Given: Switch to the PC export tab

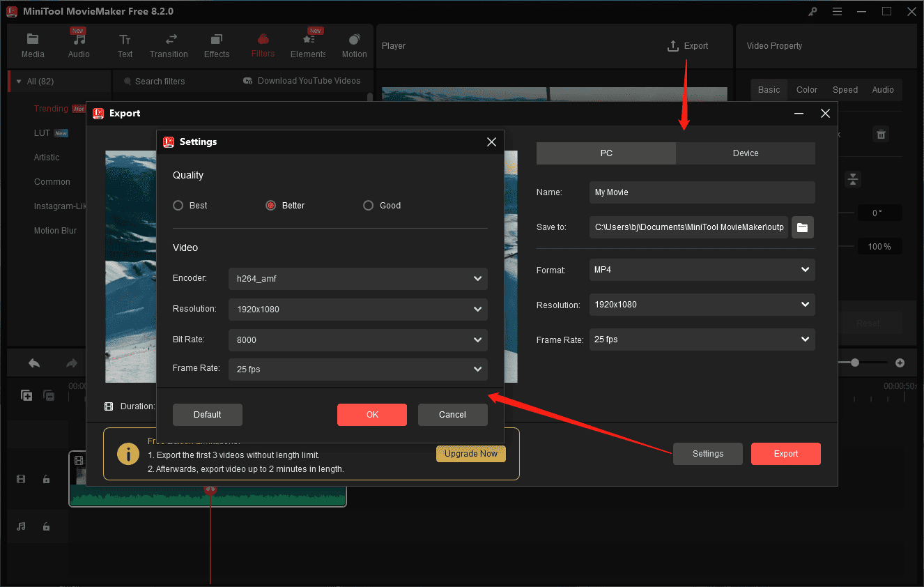Looking at the screenshot, I should point(606,153).
